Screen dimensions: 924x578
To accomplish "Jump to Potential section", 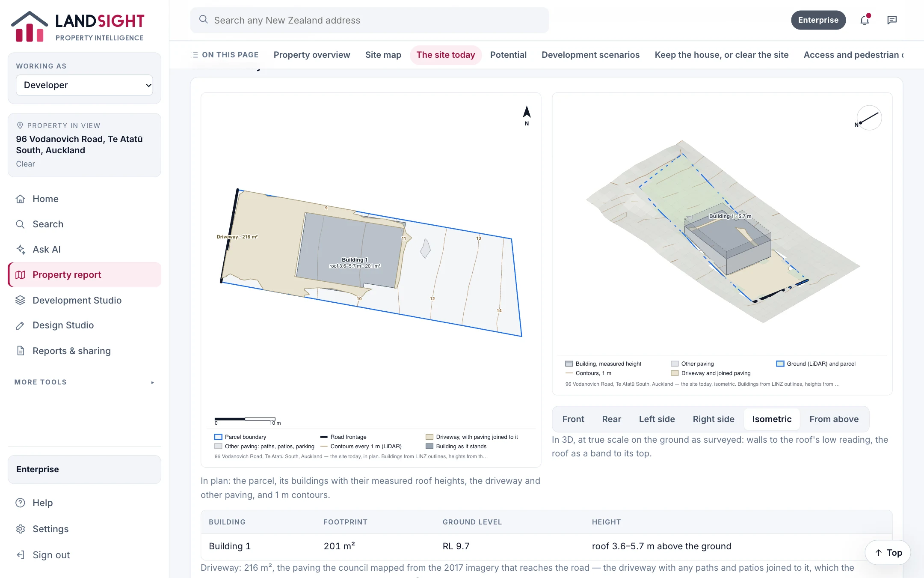I will (x=508, y=55).
